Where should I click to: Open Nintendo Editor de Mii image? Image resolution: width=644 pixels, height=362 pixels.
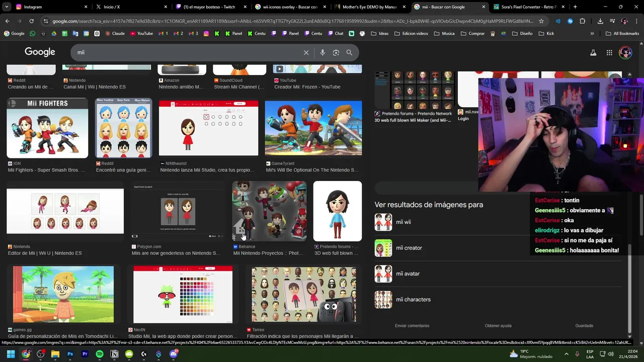coord(65,211)
